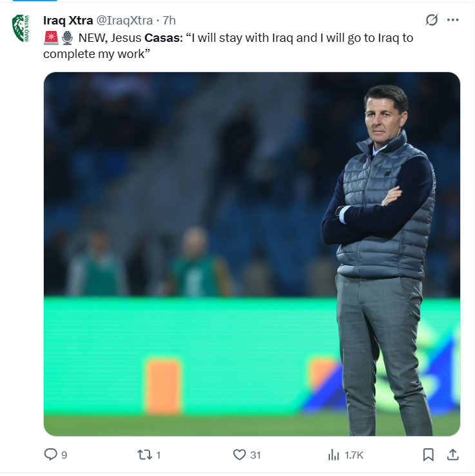Click the Grok explain-post icon
Screen dimensions: 475x476
tap(432, 20)
